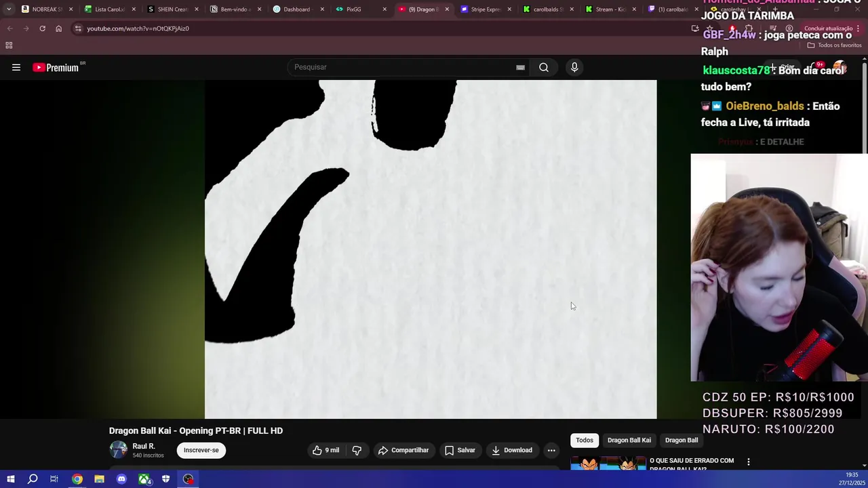The width and height of the screenshot is (868, 488).
Task: Open Task View on the taskbar
Action: click(x=54, y=479)
